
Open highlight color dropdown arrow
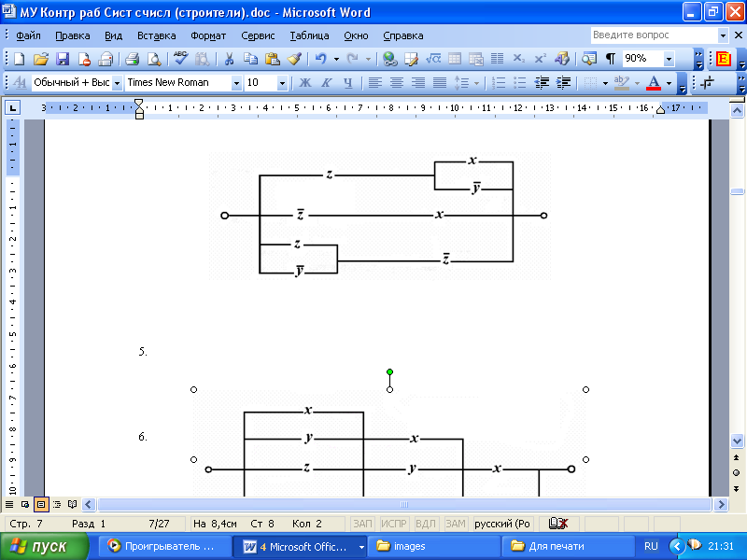point(637,83)
